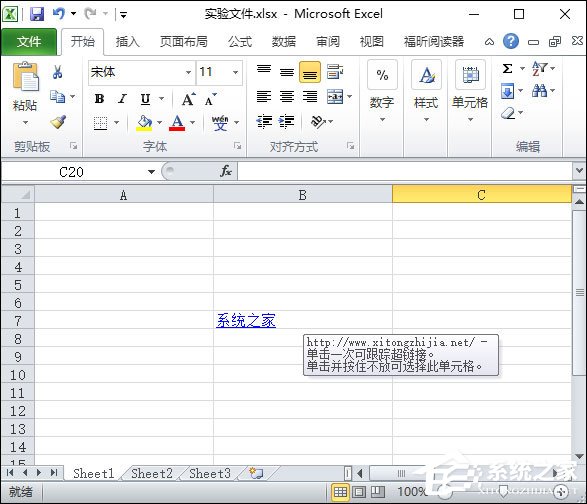Toggle Bold formatting
Image resolution: width=587 pixels, height=504 pixels.
99,99
